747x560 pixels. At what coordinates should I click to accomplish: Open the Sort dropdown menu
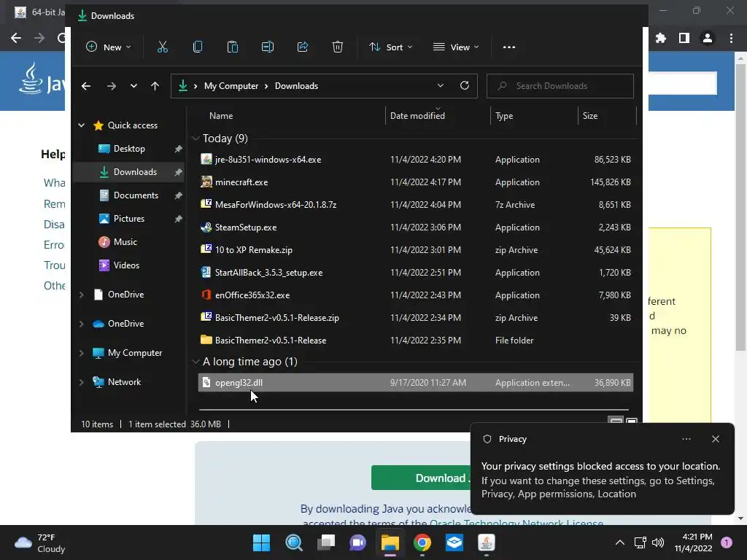point(391,47)
